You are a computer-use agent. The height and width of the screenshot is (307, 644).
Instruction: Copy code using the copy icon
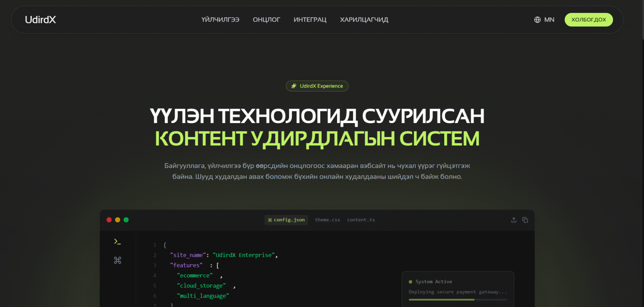tap(525, 220)
